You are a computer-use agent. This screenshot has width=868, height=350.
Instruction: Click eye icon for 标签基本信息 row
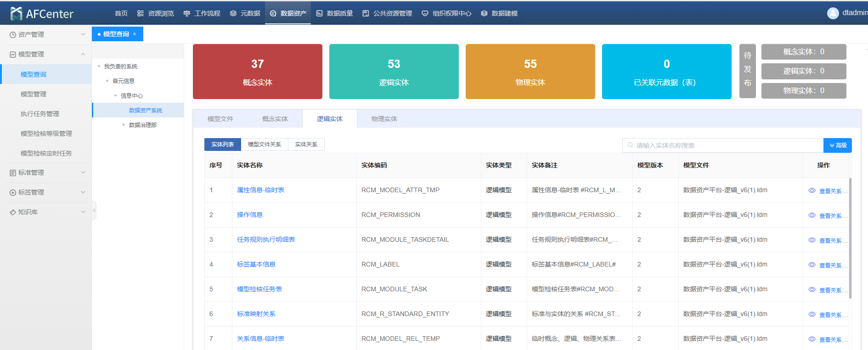812,265
